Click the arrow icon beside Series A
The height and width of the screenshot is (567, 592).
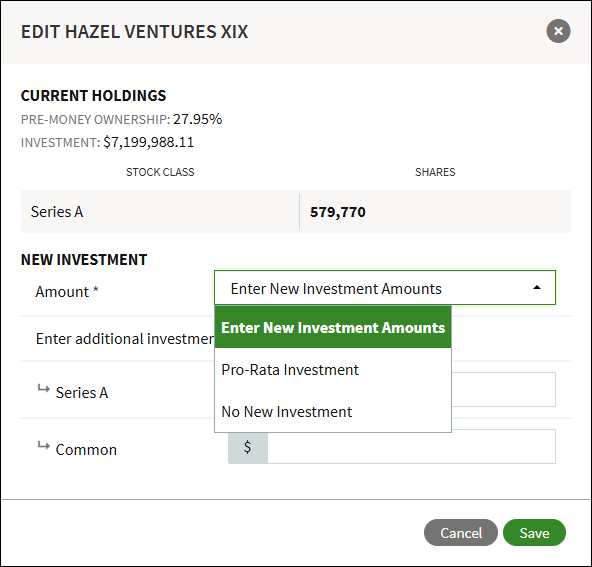(x=43, y=388)
